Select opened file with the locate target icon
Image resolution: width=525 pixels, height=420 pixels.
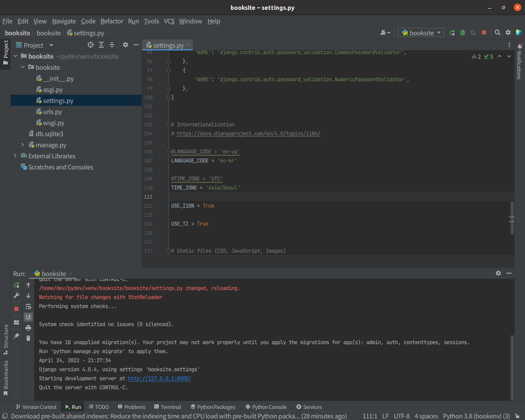91,45
